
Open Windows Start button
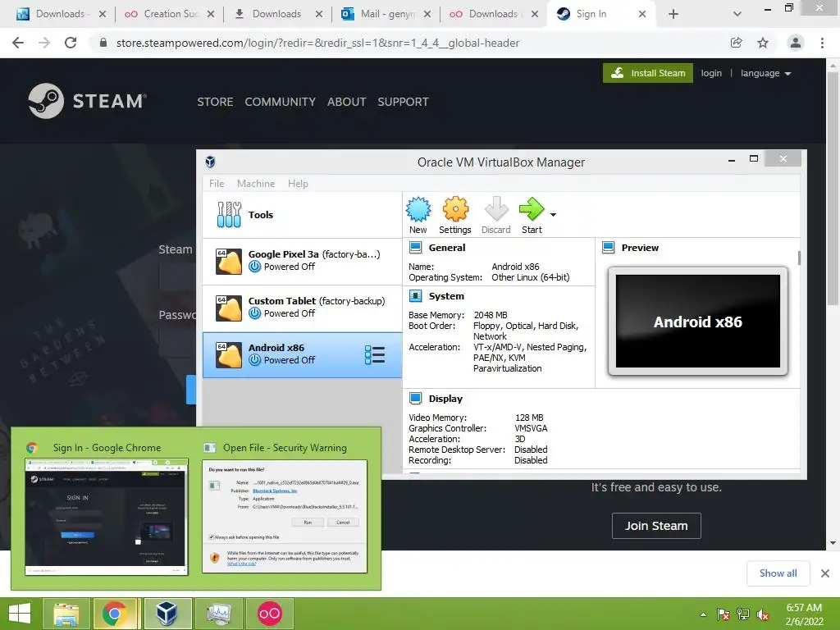tap(20, 614)
